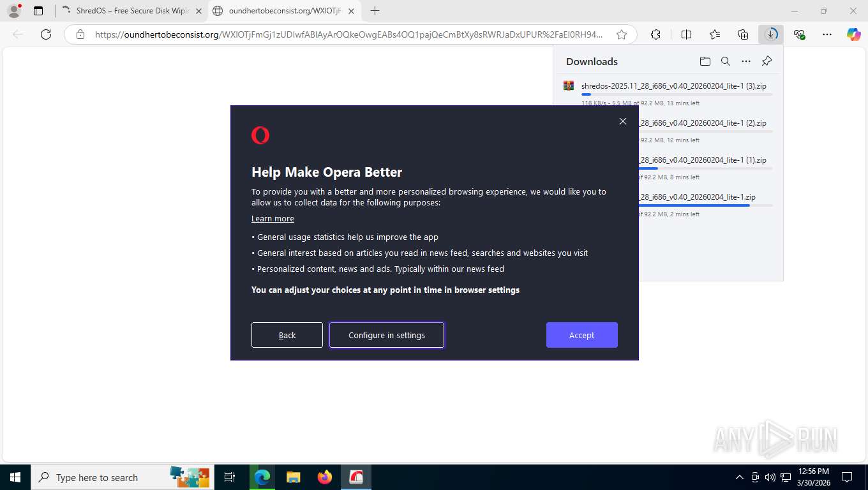Viewport: 868px width, 490px height.
Task: Click the zip file icon of first download
Action: (x=568, y=85)
